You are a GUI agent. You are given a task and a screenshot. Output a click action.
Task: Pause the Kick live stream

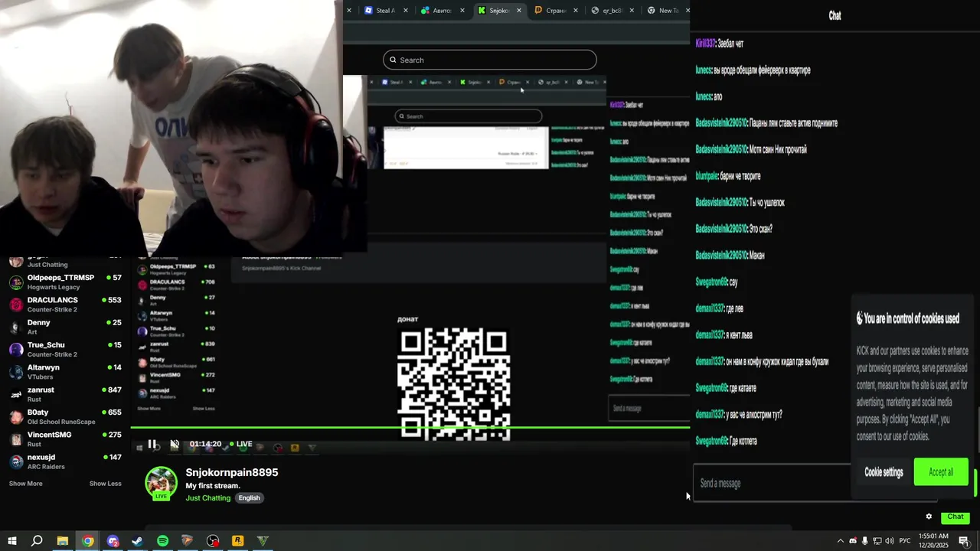coord(152,444)
